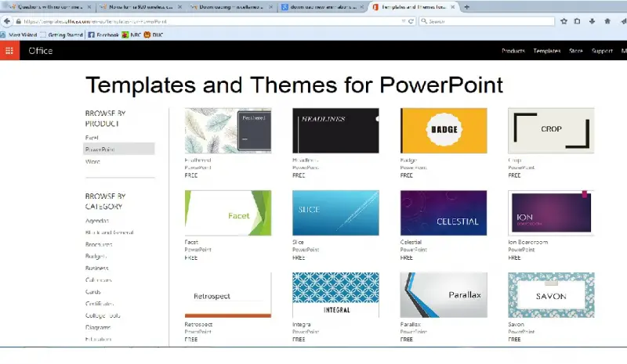627x364 pixels.
Task: Open the Facebook bookmark
Action: (103, 34)
